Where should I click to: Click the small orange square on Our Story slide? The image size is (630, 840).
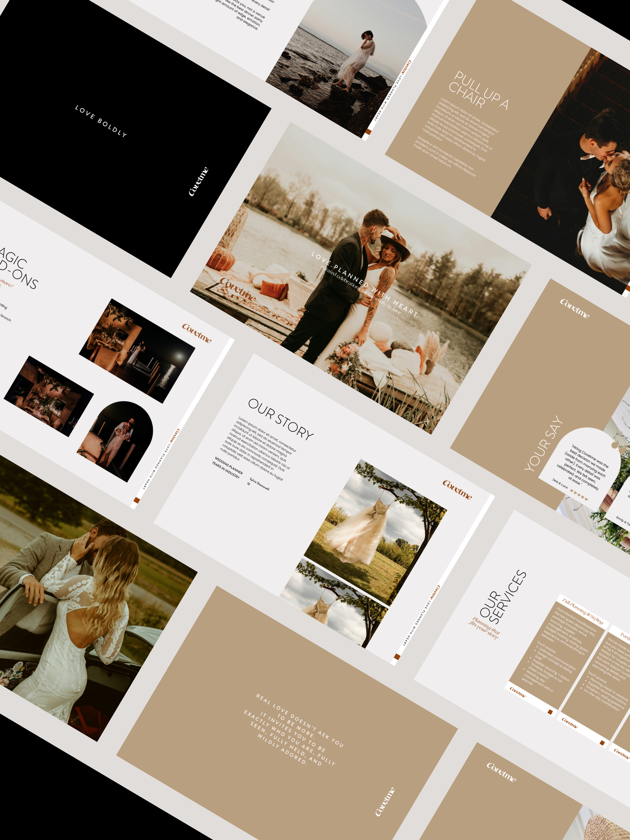pyautogui.click(x=397, y=657)
